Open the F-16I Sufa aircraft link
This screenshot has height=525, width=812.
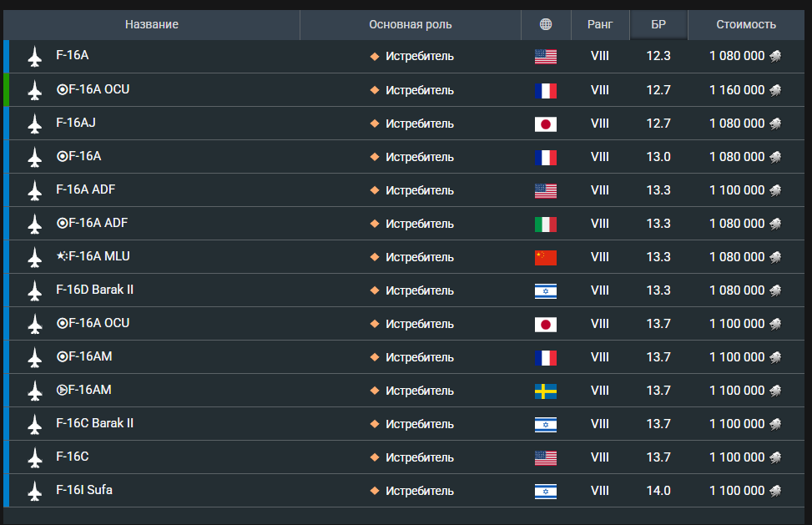pyautogui.click(x=84, y=490)
